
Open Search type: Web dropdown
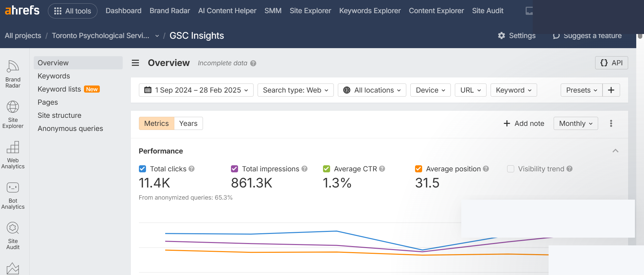click(295, 90)
